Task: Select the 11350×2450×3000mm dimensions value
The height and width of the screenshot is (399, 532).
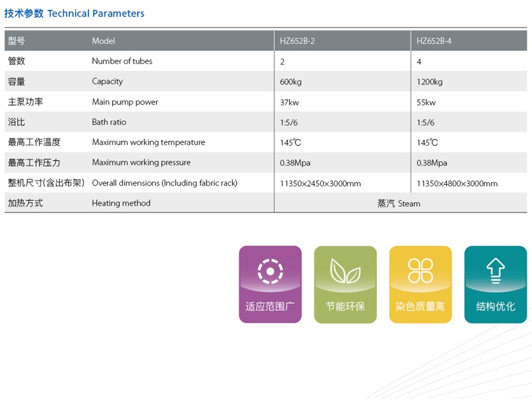Action: (x=321, y=184)
